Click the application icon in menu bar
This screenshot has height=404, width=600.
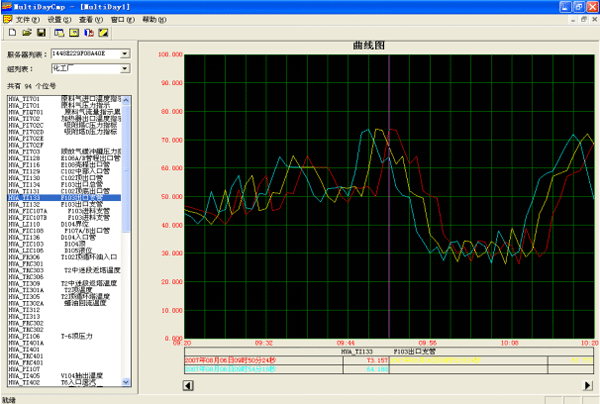(8, 19)
